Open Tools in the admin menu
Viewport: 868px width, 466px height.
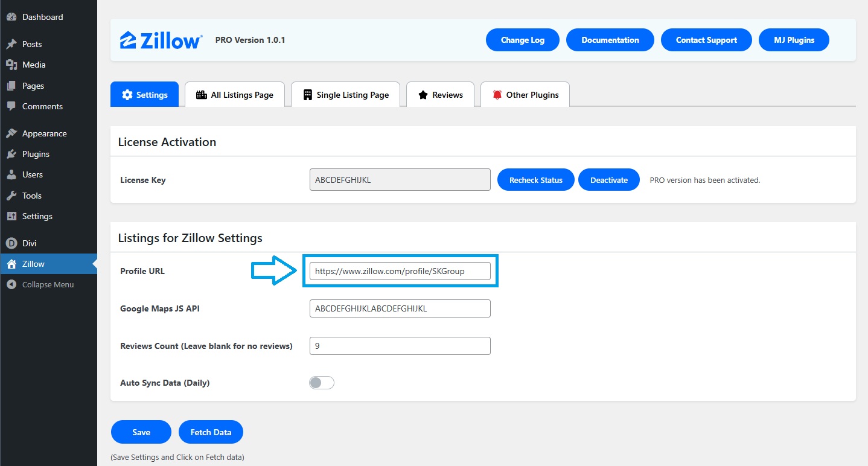[48, 196]
